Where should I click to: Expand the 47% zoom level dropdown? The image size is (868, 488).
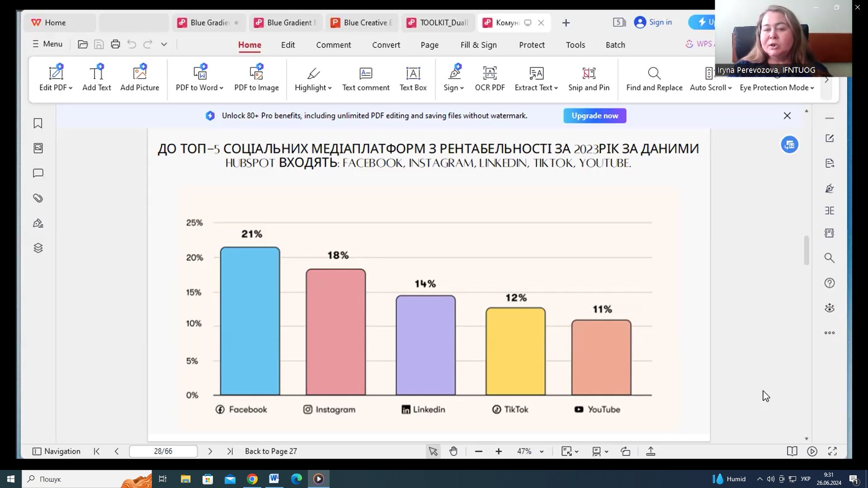[x=542, y=451]
